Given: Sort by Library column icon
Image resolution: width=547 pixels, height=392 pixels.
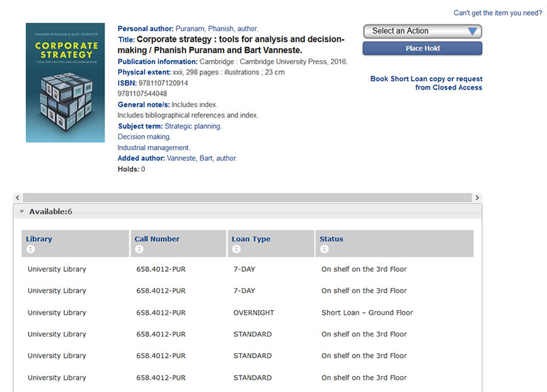Looking at the screenshot, I should (x=31, y=249).
